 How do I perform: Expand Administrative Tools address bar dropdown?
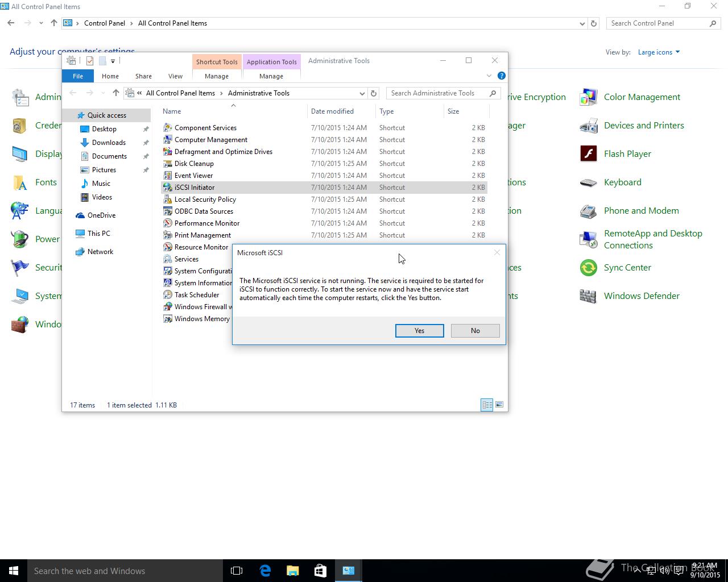coord(362,93)
